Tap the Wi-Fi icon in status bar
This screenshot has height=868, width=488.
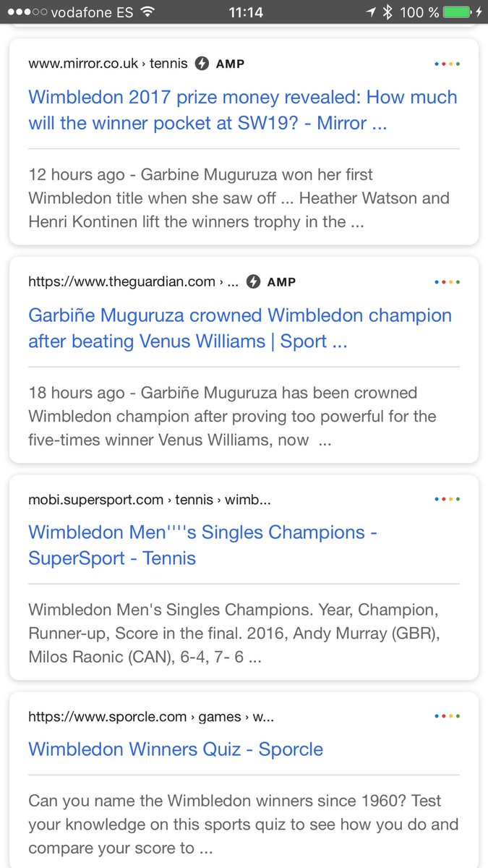click(148, 12)
